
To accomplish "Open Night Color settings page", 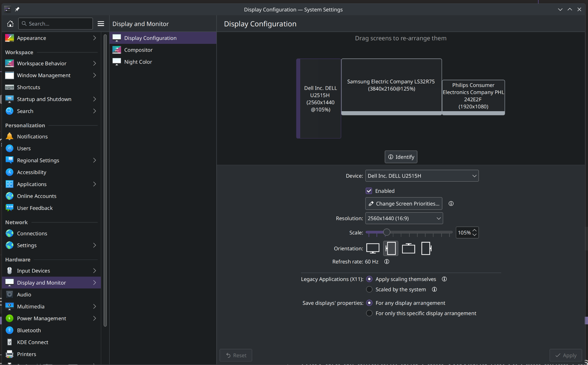I will pyautogui.click(x=163, y=62).
